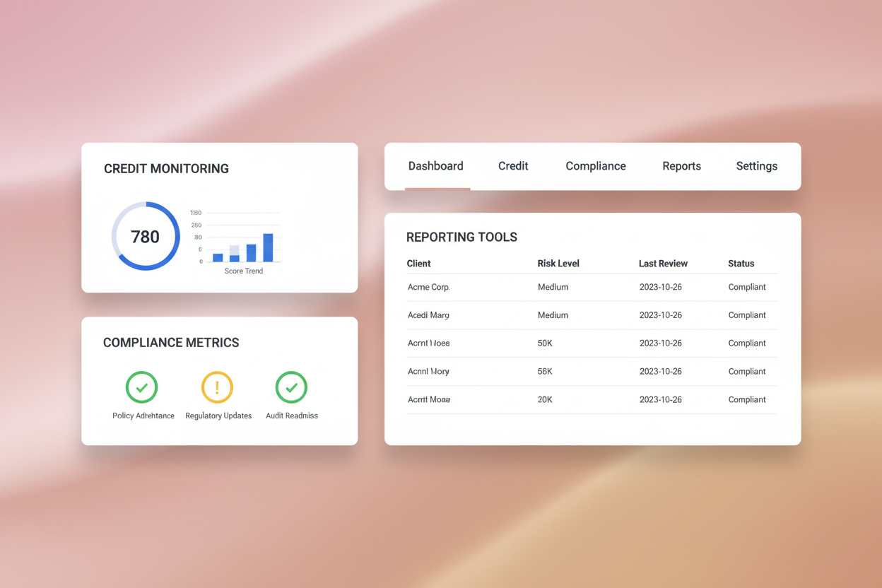Click the Audit Readiness checkmark icon
This screenshot has width=882, height=588.
291,387
